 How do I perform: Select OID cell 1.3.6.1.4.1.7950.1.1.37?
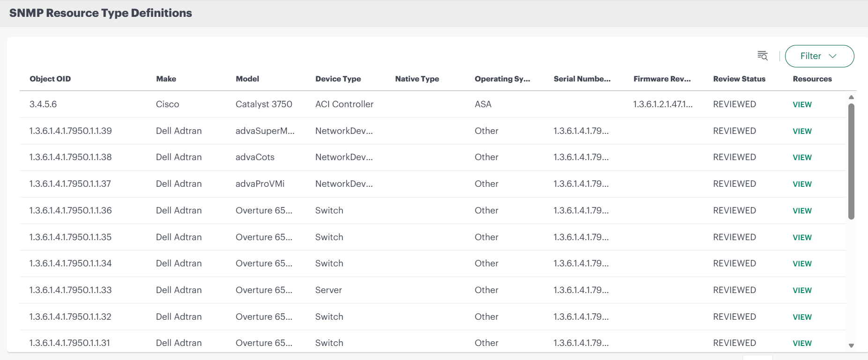point(70,184)
